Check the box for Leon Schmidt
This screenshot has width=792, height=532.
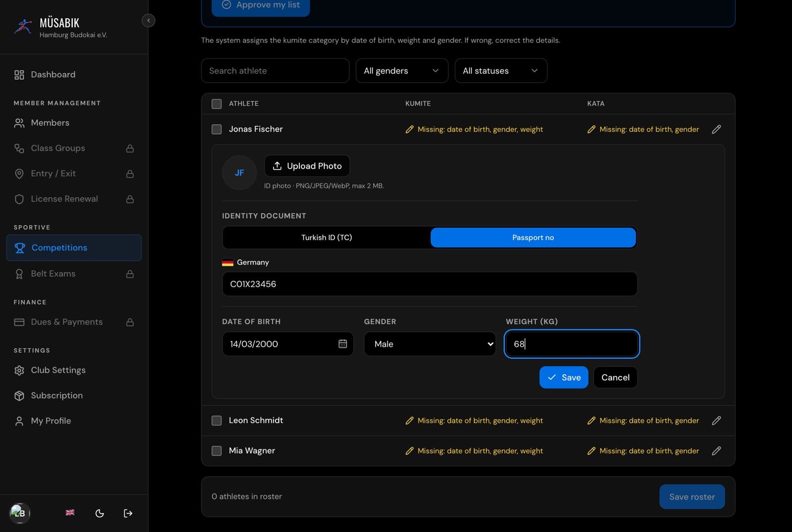pyautogui.click(x=216, y=421)
